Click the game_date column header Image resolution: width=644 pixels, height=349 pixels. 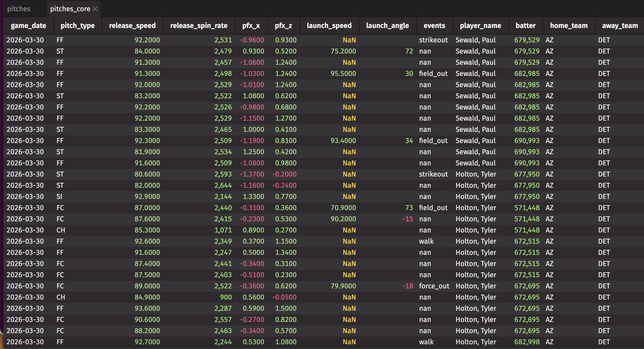click(x=28, y=26)
